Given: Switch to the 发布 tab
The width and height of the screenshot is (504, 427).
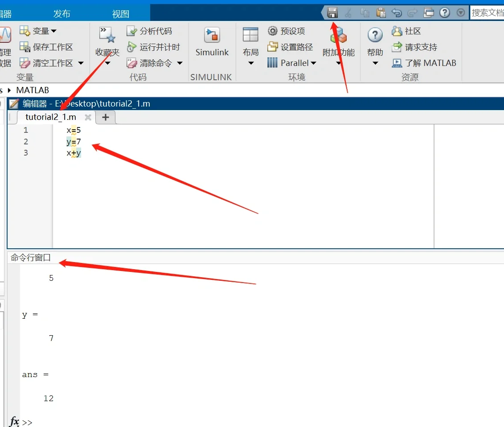Looking at the screenshot, I should click(61, 14).
